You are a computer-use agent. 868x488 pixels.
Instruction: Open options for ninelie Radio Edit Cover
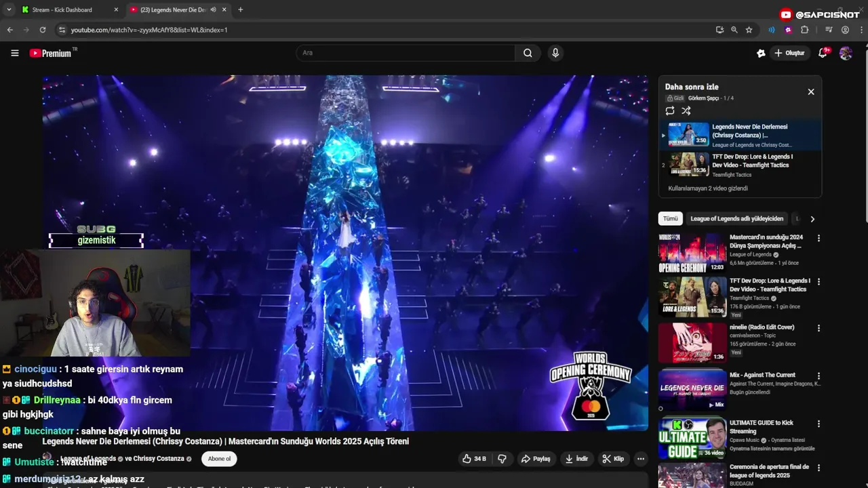[818, 328]
